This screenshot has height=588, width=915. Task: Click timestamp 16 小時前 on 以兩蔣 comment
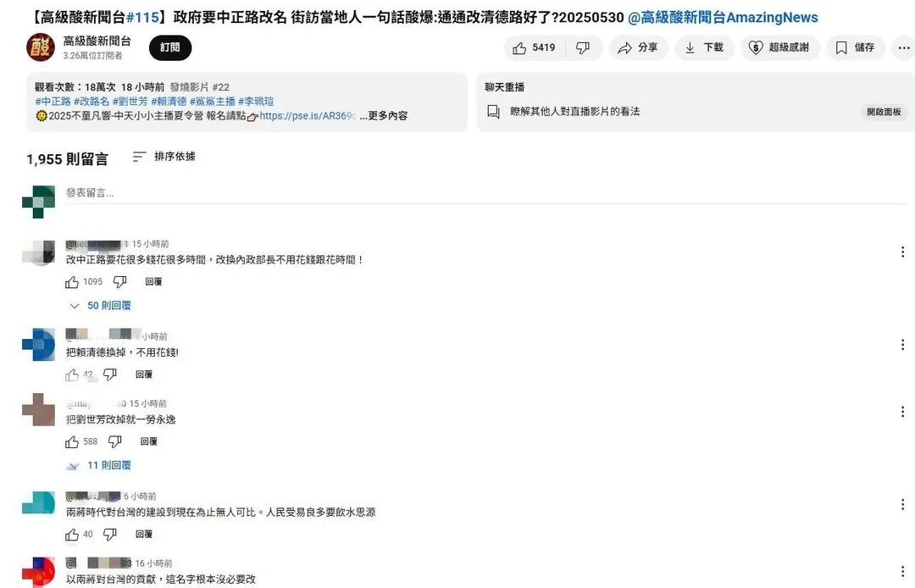[153, 563]
